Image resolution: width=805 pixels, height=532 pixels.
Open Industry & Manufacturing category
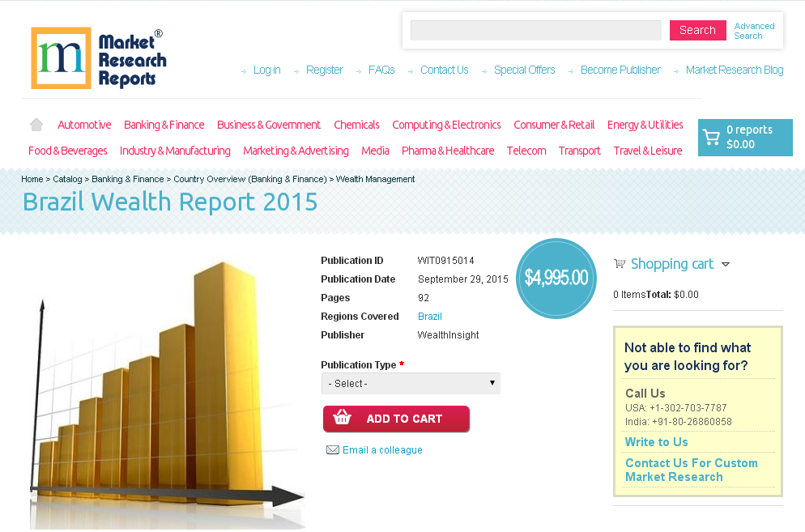[175, 151]
